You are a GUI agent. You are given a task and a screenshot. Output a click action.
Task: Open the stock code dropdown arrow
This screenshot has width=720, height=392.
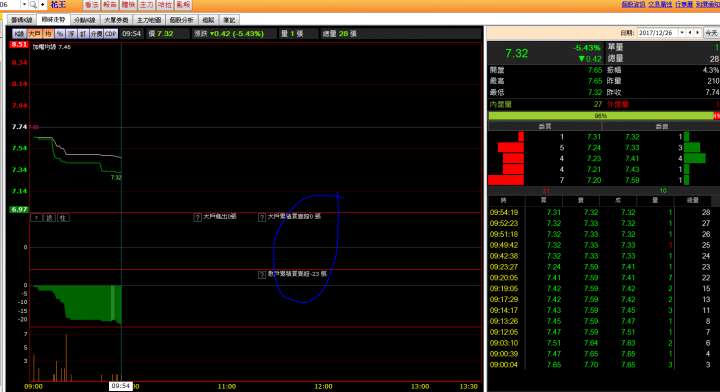click(x=24, y=5)
